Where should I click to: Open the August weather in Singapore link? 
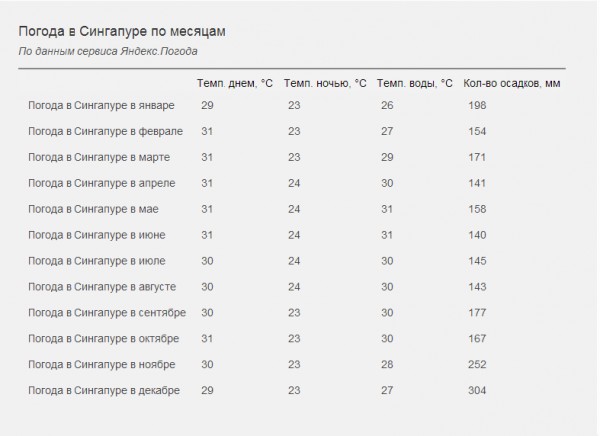point(102,287)
